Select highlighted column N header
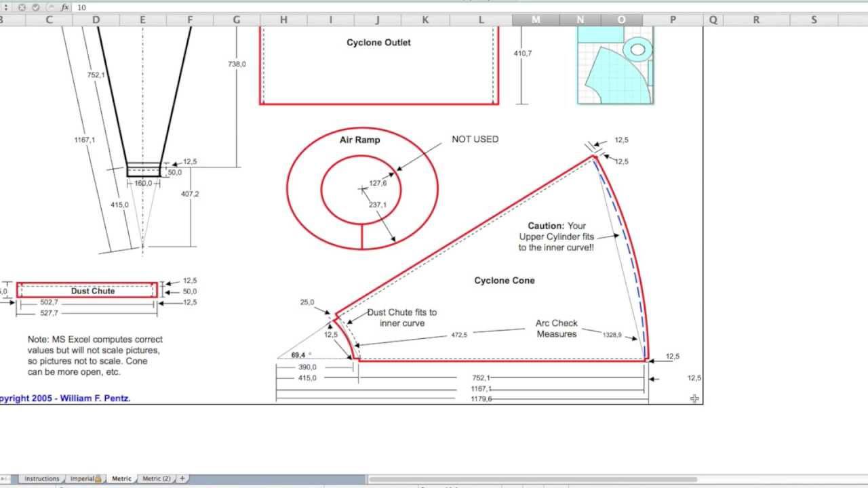The height and width of the screenshot is (488, 868). tap(580, 20)
